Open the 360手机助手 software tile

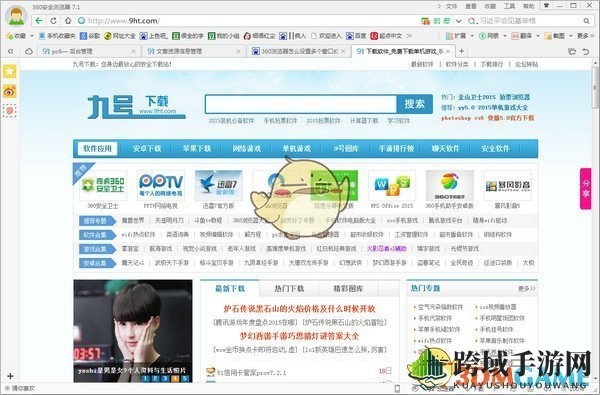pos(450,189)
